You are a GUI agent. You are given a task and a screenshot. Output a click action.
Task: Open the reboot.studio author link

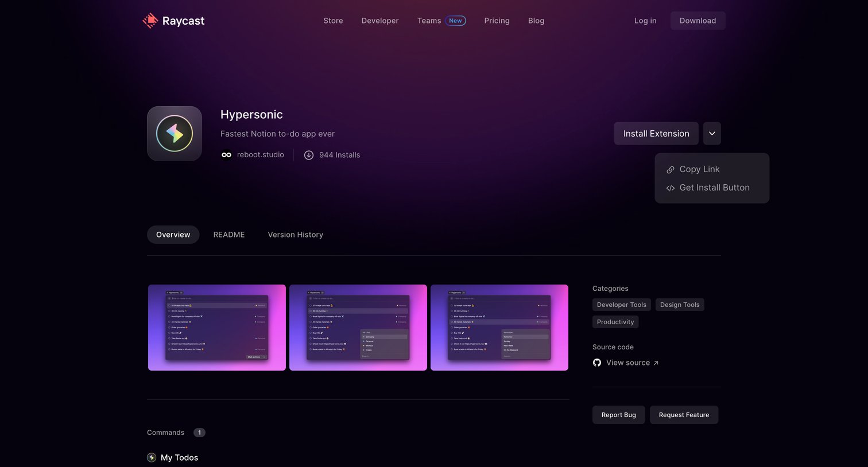click(x=260, y=155)
